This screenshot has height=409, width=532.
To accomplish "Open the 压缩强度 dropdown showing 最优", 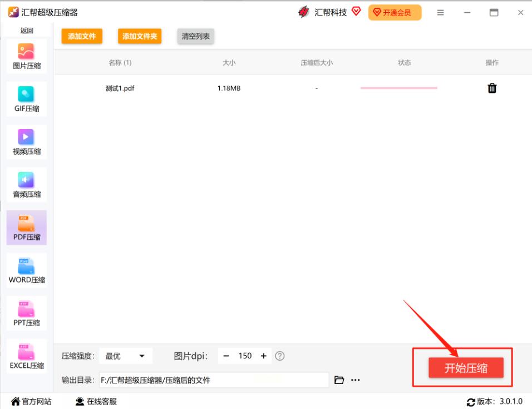I will (x=126, y=356).
